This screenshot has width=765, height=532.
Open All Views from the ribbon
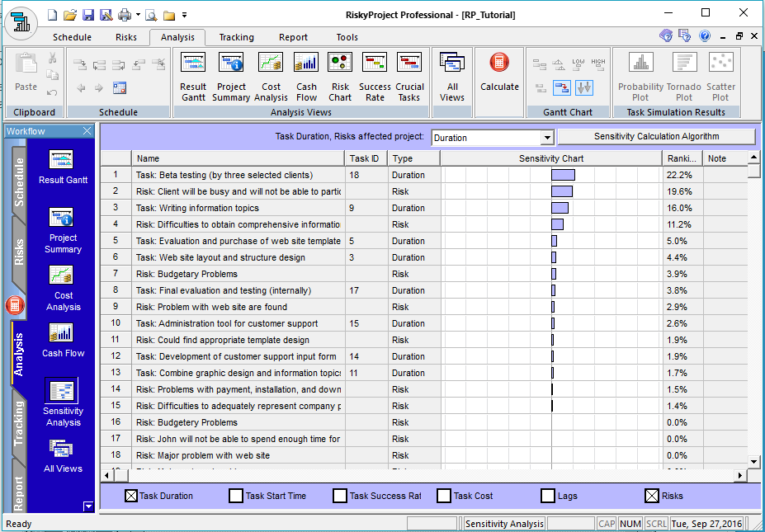[451, 74]
